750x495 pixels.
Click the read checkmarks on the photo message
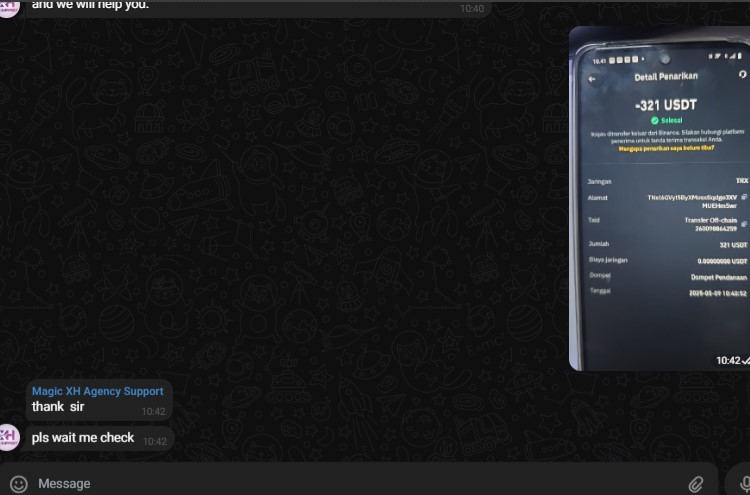point(745,360)
